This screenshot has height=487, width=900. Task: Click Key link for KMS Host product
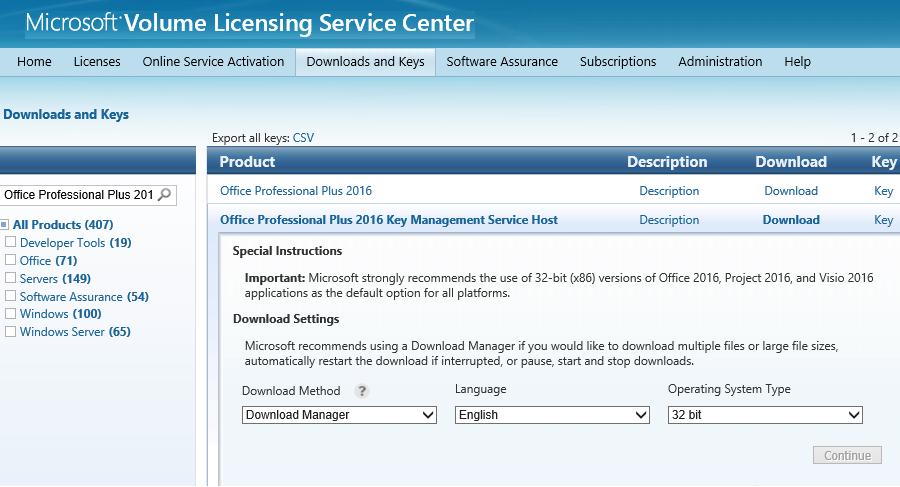point(883,220)
